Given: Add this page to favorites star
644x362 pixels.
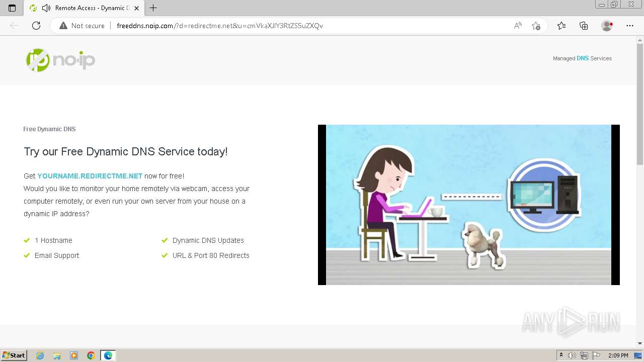Looking at the screenshot, I should pyautogui.click(x=536, y=26).
